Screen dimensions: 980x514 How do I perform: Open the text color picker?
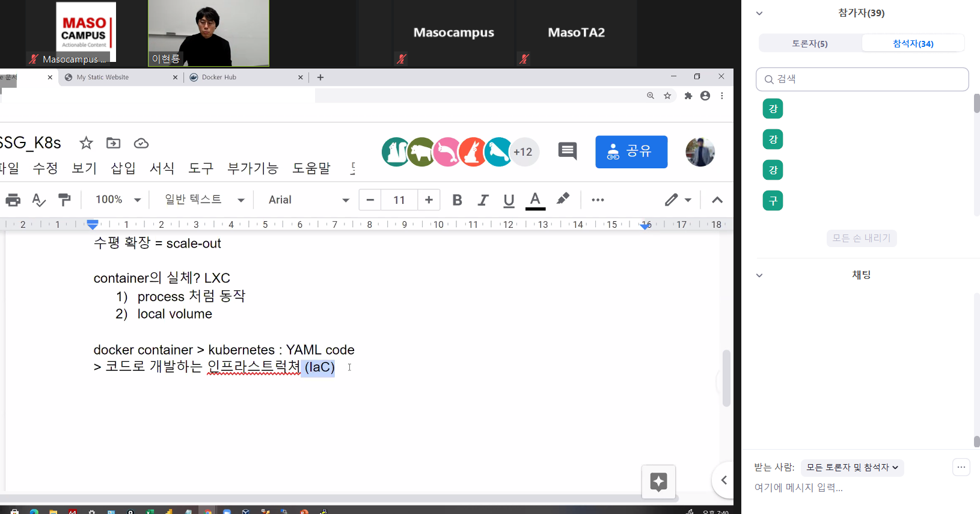coord(535,200)
